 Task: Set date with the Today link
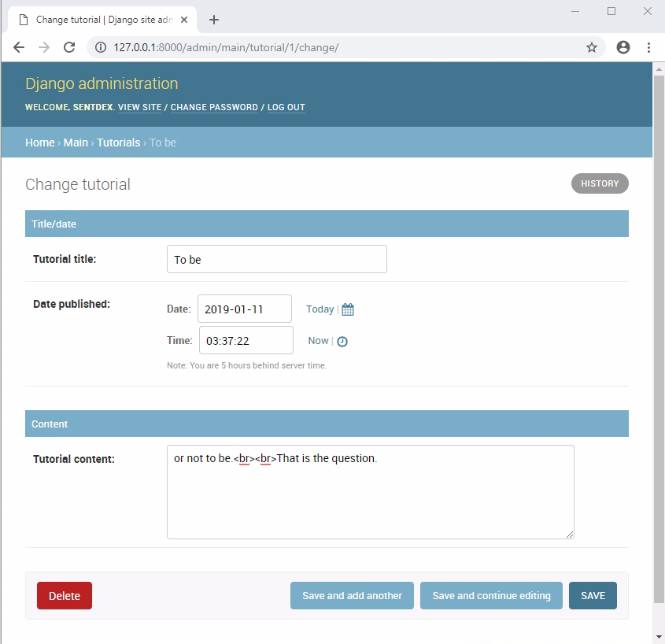coord(320,309)
